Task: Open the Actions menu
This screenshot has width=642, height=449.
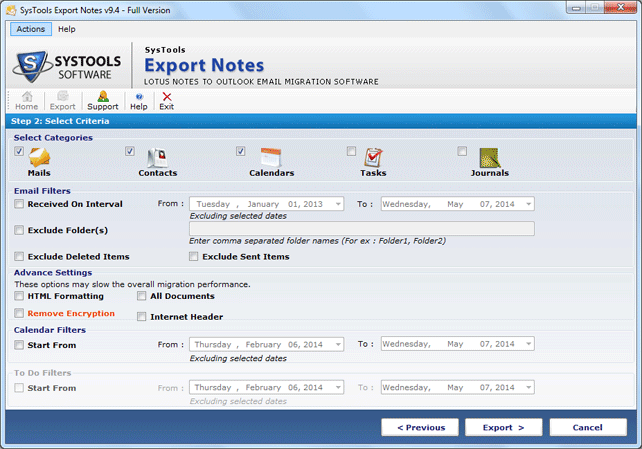Action: [x=31, y=29]
